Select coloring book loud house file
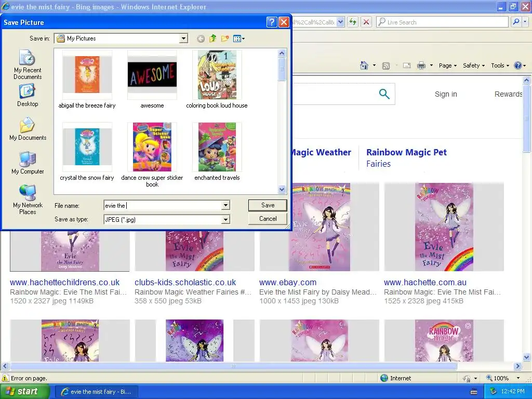532x399 pixels. 217,80
